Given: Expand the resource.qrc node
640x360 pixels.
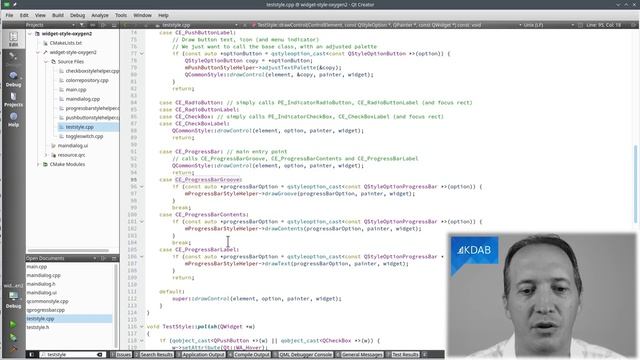Looking at the screenshot, I should (x=46, y=155).
